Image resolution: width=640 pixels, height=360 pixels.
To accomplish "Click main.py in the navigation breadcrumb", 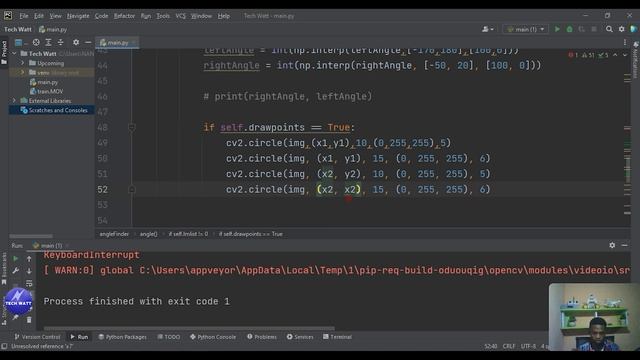I will point(53,29).
